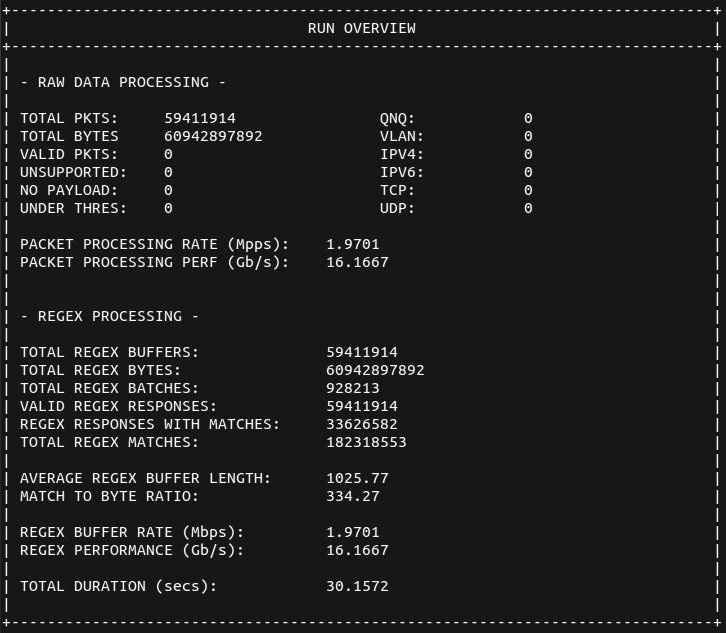Click the TOTAL REGEX MATCHES value 182318553
Image resolution: width=726 pixels, height=633 pixels.
[x=366, y=442]
